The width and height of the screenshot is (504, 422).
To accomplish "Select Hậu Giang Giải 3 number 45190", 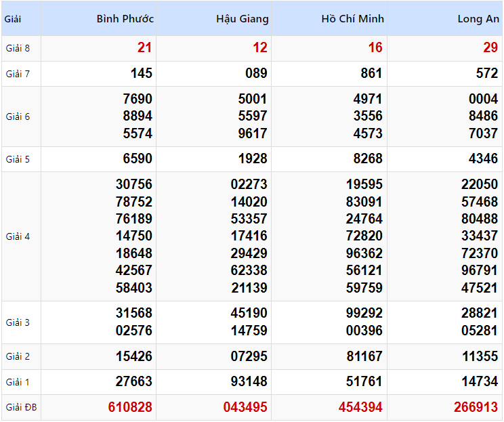I will [249, 314].
